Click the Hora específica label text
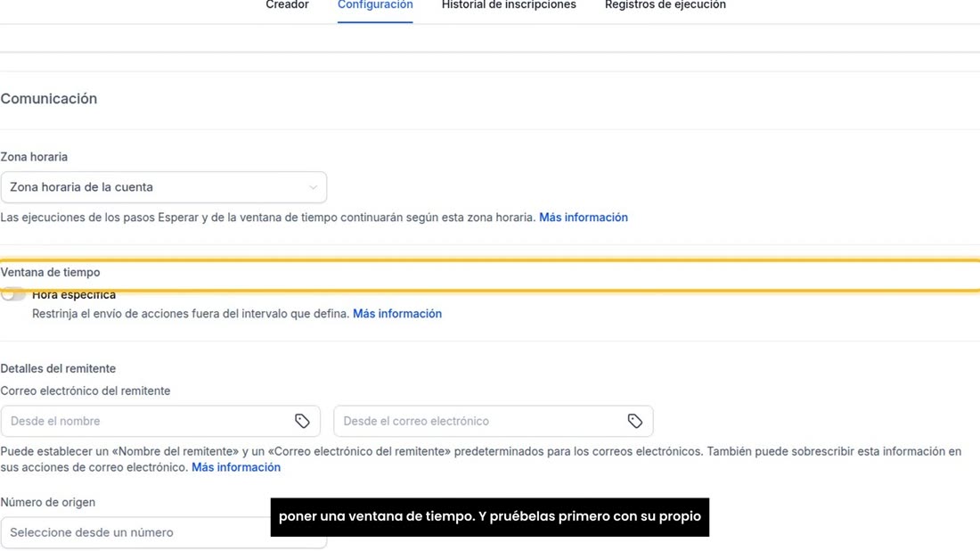This screenshot has width=980, height=551. pyautogui.click(x=74, y=294)
